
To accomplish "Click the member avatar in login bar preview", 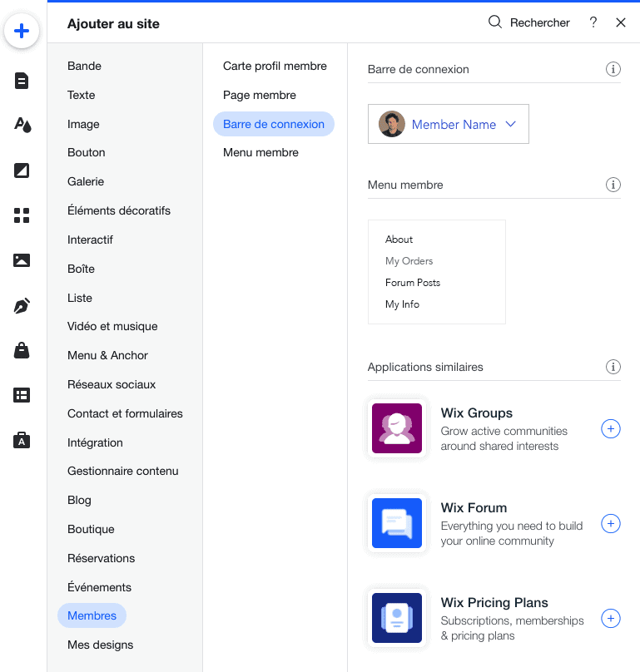I will coord(392,124).
